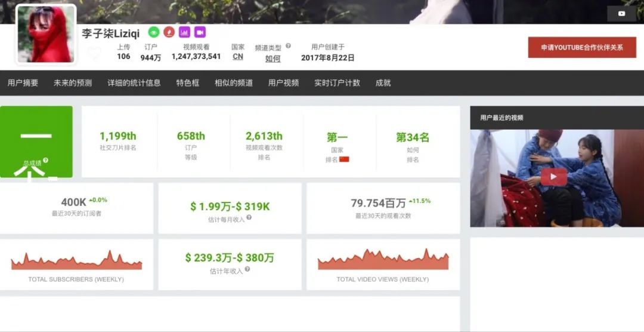The image size is (644, 332).
Task: Click the $1.99万-$319K monthly earnings
Action: pyautogui.click(x=230, y=207)
